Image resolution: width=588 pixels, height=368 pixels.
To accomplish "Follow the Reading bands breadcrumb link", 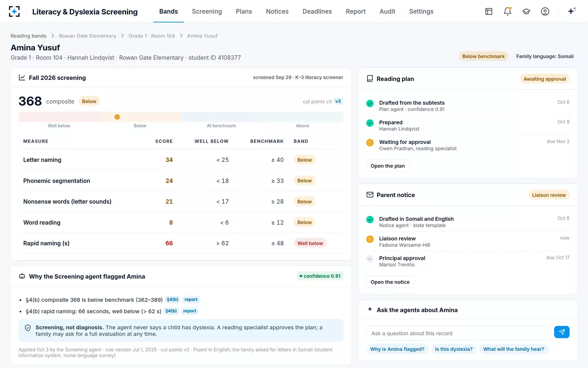I will pos(29,36).
